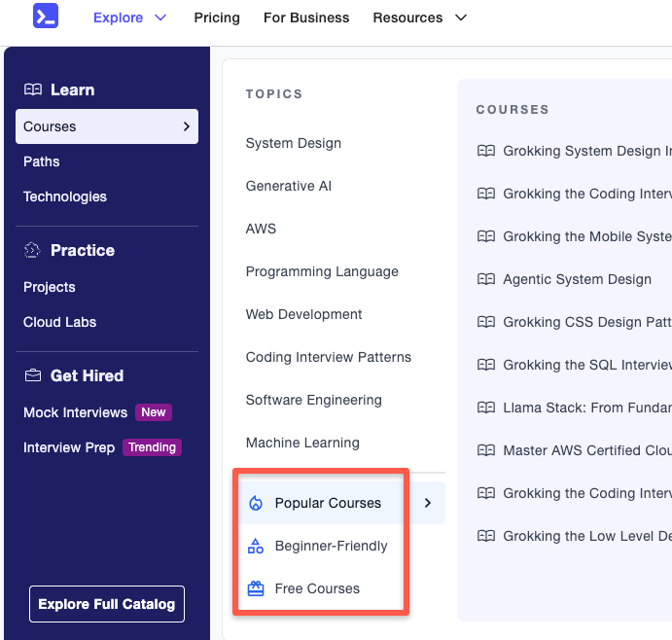Open the Generative AI topic
The height and width of the screenshot is (640, 672).
tap(289, 186)
